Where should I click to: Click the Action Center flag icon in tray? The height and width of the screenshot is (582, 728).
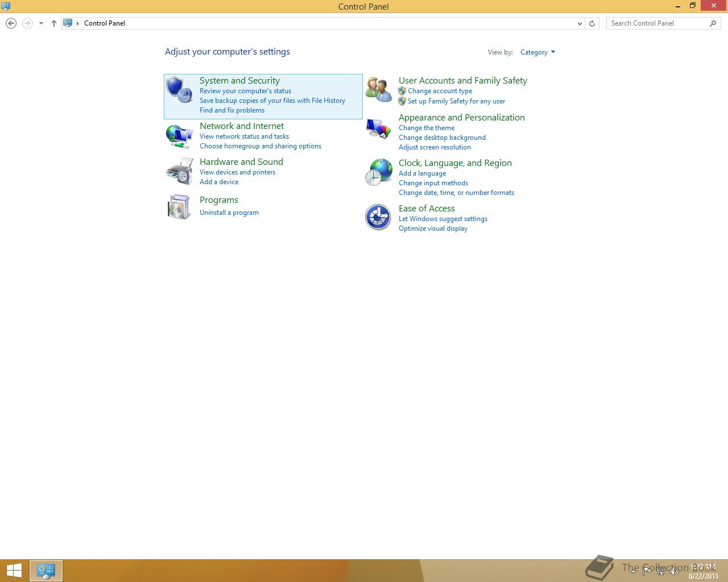tap(647, 571)
